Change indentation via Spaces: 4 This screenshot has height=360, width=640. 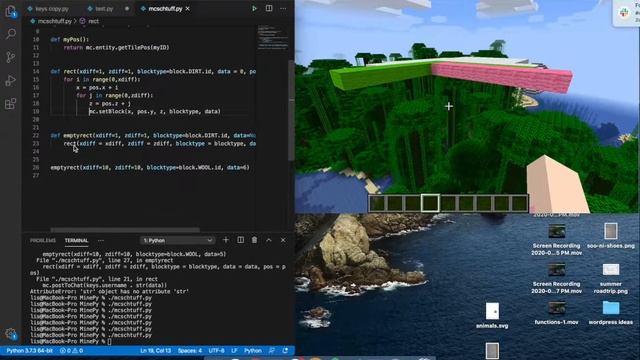pyautogui.click(x=190, y=351)
